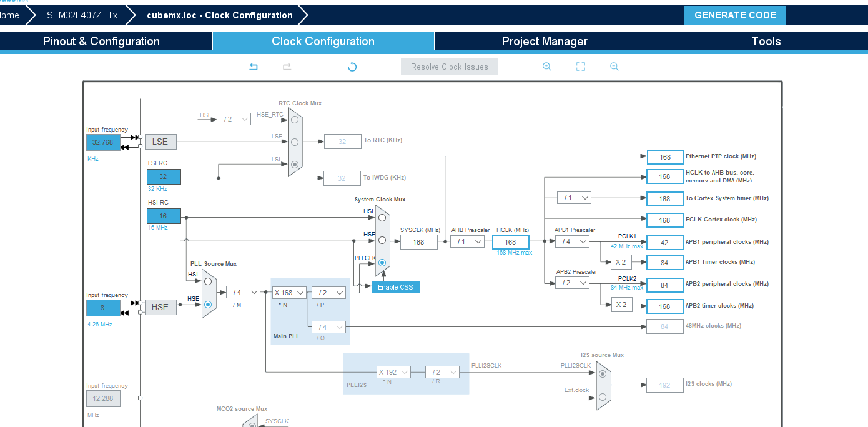Click SYSCLK (MHz) value field

pyautogui.click(x=419, y=242)
